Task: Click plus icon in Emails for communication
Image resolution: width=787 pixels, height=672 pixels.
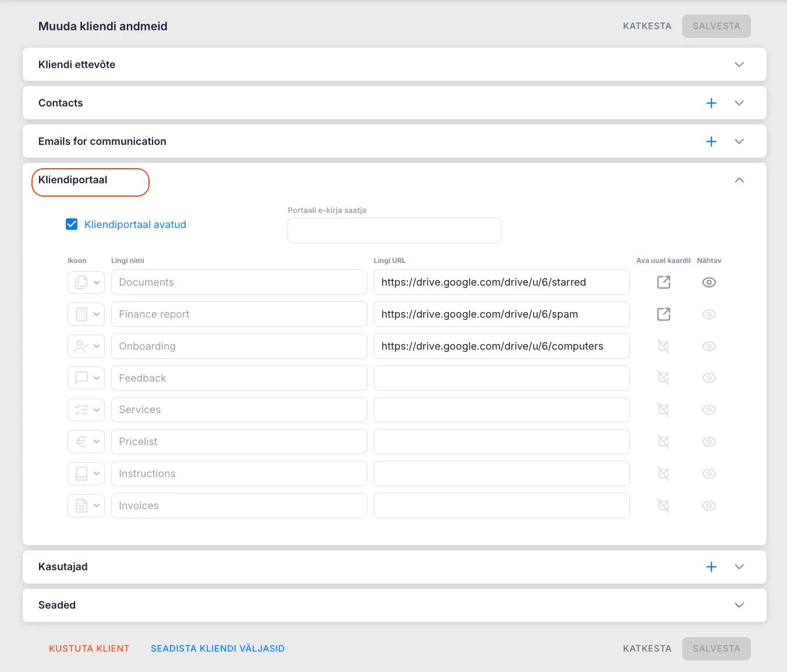Action: [711, 141]
